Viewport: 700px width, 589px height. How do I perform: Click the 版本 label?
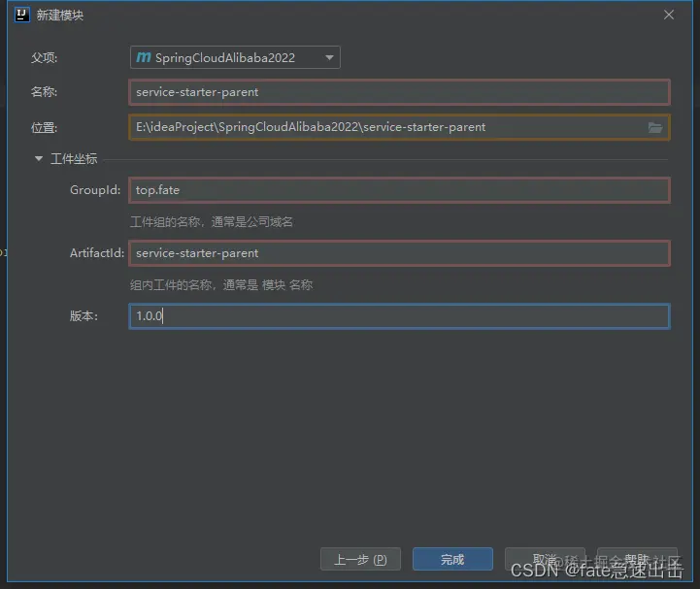coord(83,316)
